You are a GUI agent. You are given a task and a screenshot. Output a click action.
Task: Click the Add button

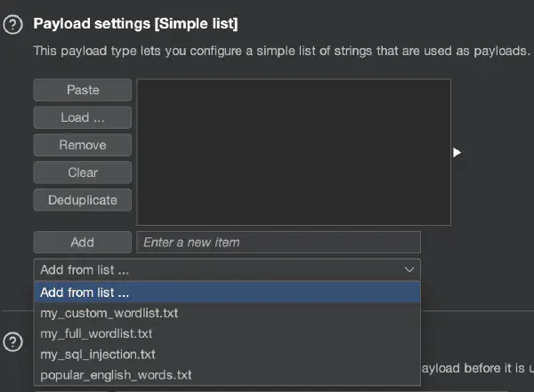point(83,242)
